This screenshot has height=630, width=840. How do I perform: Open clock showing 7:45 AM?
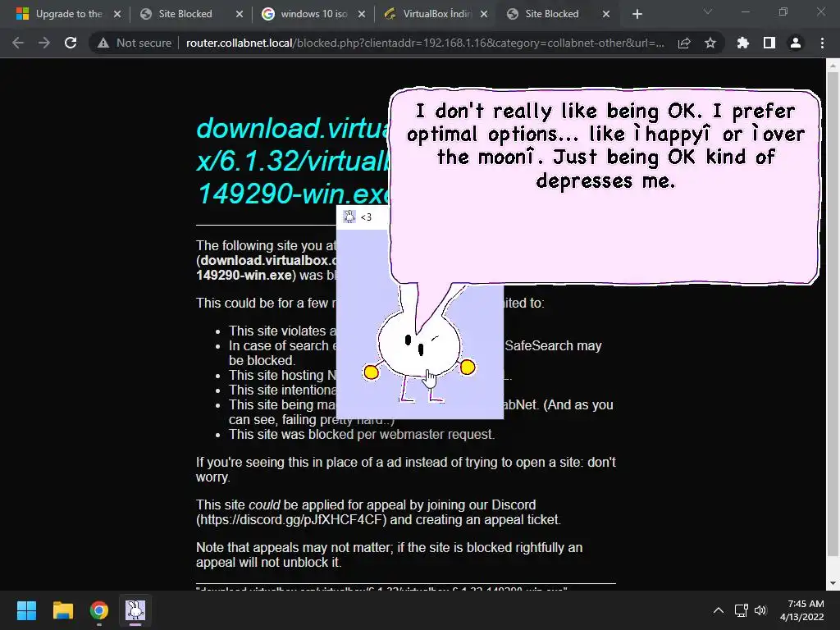[x=802, y=610]
